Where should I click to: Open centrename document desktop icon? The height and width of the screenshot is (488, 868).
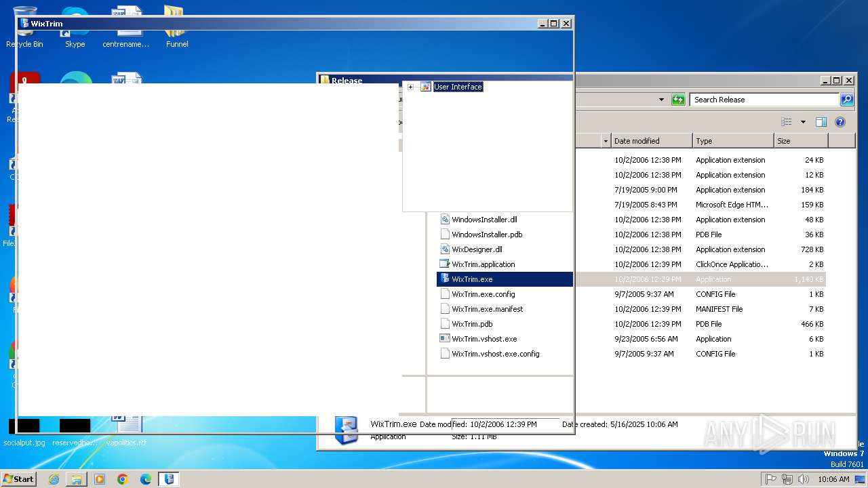pyautogui.click(x=126, y=28)
